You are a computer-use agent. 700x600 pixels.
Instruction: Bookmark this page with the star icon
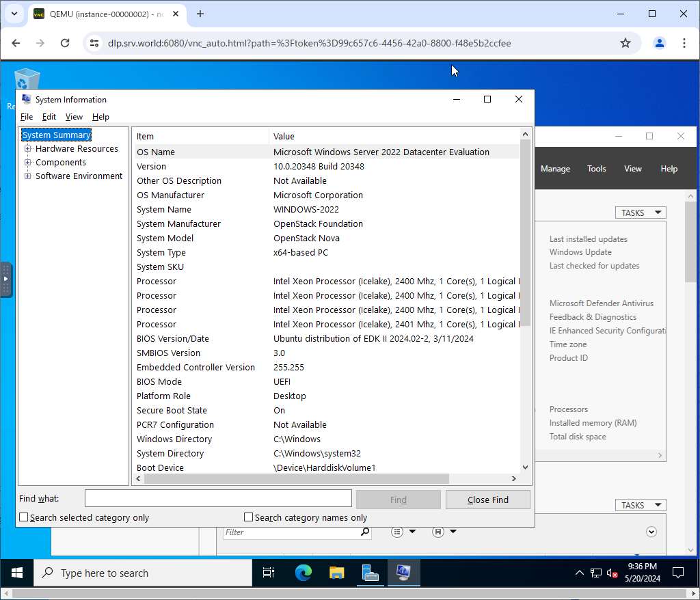pos(625,43)
